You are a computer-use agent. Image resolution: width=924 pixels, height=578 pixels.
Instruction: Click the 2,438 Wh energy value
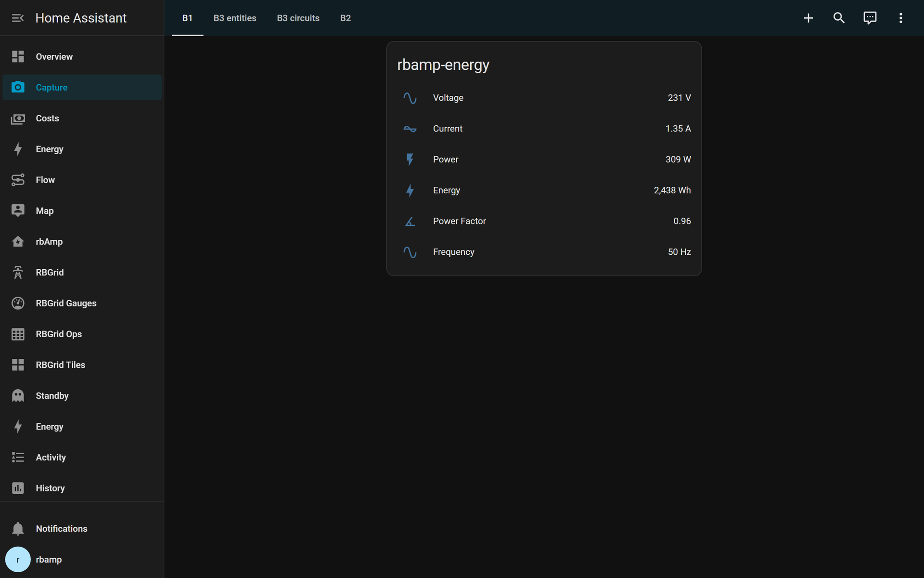click(672, 190)
